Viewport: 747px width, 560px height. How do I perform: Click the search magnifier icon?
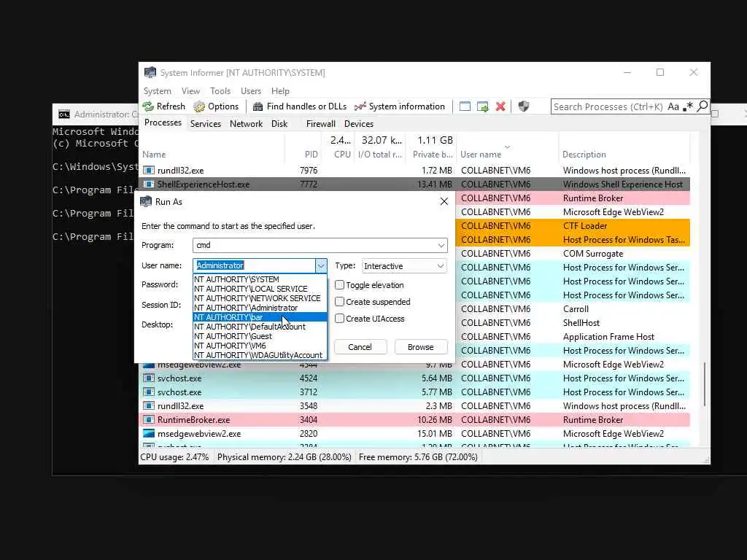703,106
